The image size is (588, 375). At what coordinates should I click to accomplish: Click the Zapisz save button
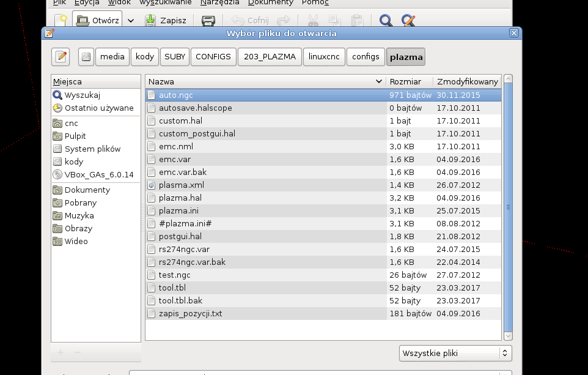166,20
